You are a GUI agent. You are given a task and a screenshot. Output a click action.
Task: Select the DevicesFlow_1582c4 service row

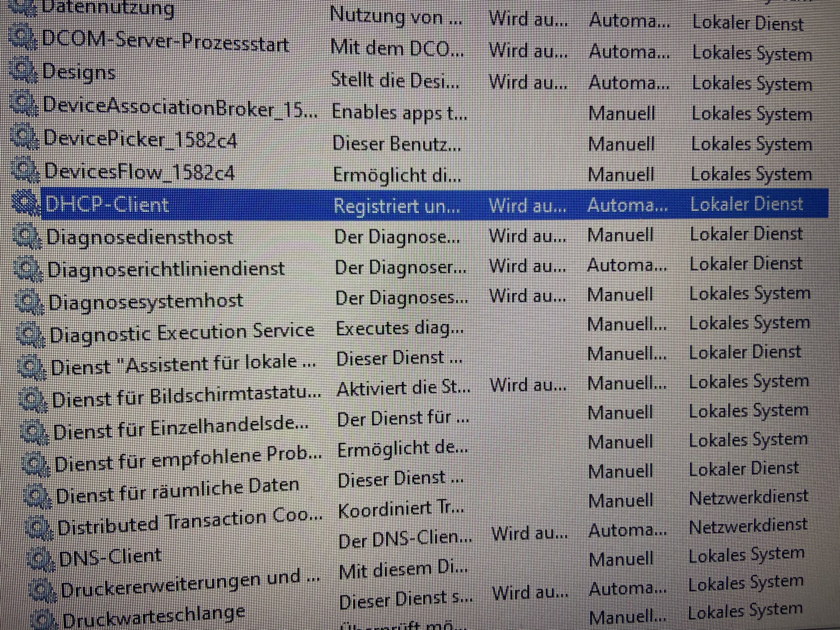pyautogui.click(x=139, y=172)
